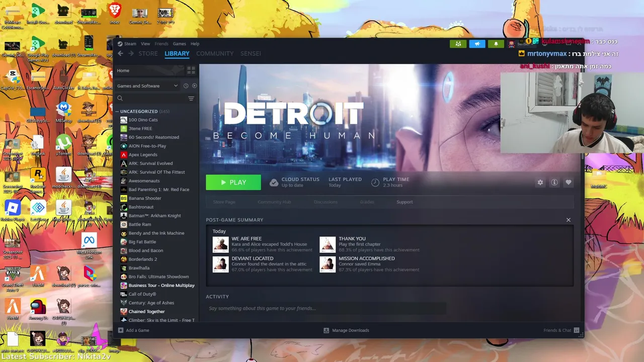Open the MBSetup desktop icon
This screenshot has width=644, height=362.
click(x=63, y=112)
